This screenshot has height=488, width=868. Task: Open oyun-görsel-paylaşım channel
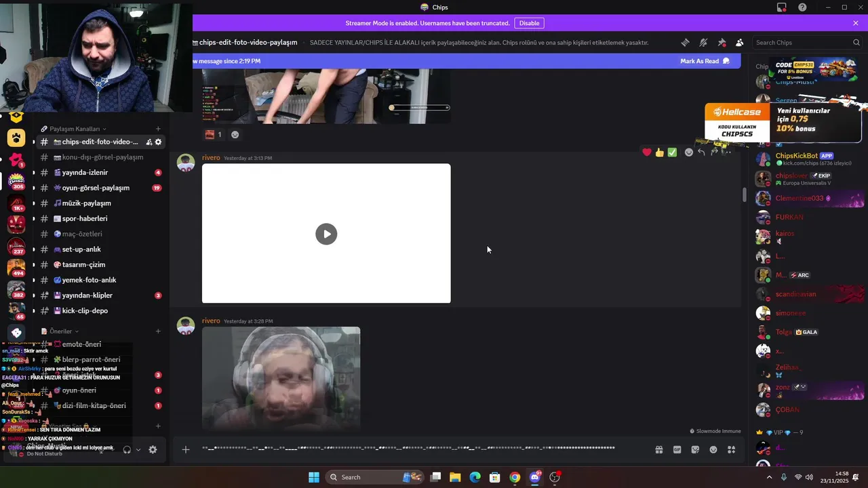pos(100,188)
